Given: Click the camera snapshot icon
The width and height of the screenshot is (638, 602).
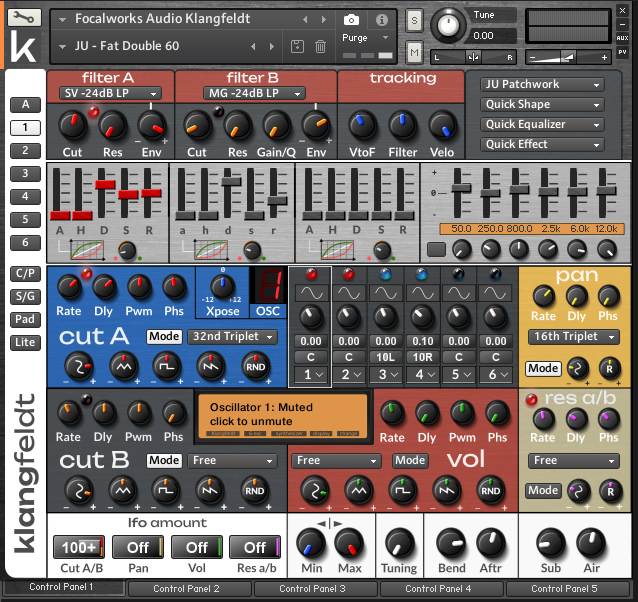Looking at the screenshot, I should tap(351, 19).
